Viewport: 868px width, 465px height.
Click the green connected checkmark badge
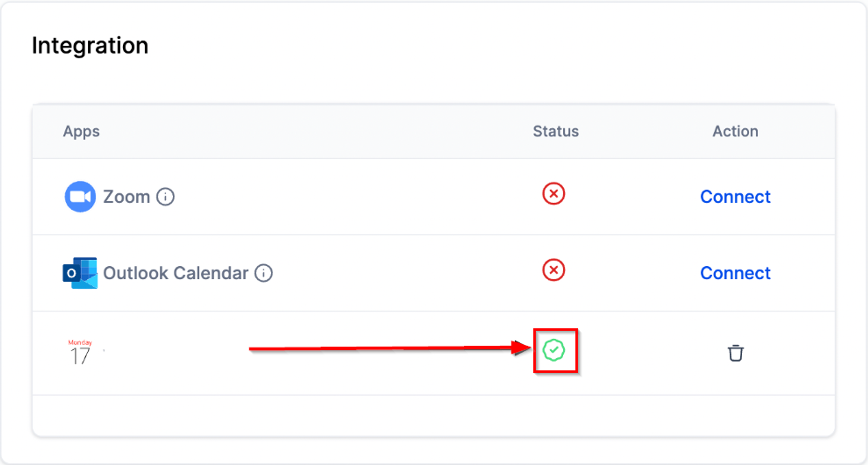pos(554,350)
